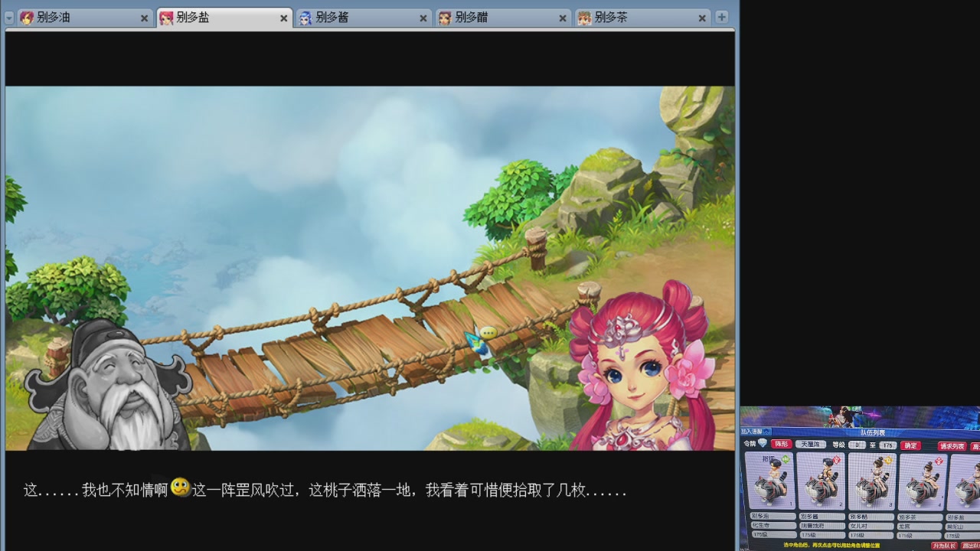The width and height of the screenshot is (980, 551).
Task: Select team member card number 4
Action: pos(923,481)
